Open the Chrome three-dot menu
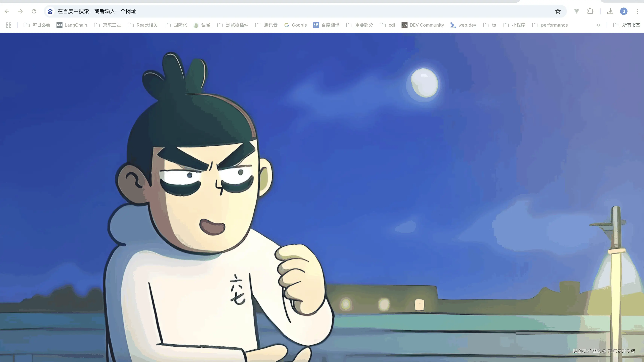The width and height of the screenshot is (644, 362). click(x=637, y=11)
